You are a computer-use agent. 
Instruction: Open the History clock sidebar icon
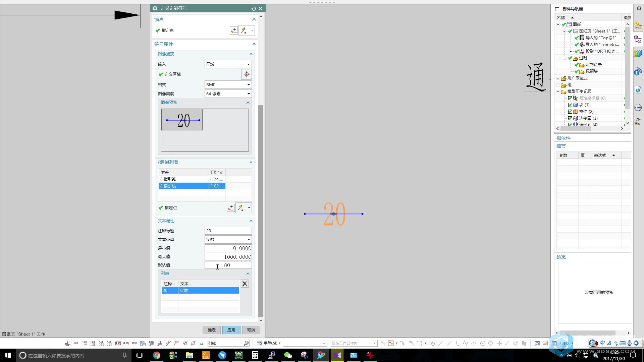coord(638,107)
